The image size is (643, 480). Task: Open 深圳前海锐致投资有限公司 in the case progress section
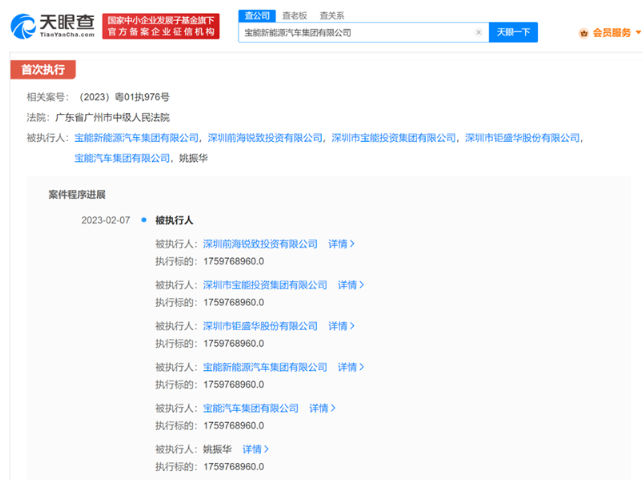(260, 244)
